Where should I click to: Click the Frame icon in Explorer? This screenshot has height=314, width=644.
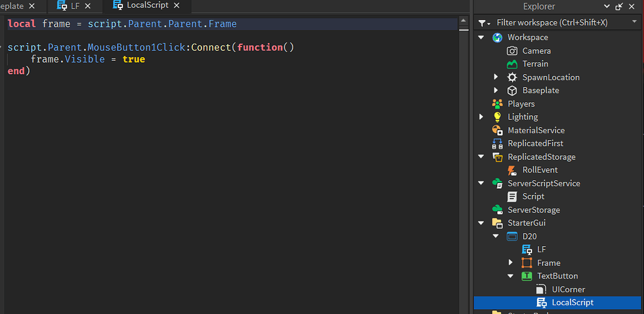(527, 263)
